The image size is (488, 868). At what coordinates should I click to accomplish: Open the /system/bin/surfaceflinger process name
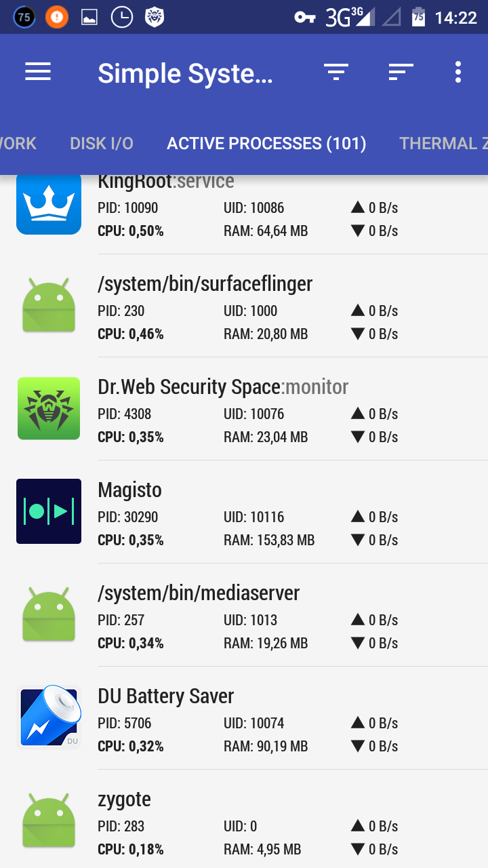point(205,283)
